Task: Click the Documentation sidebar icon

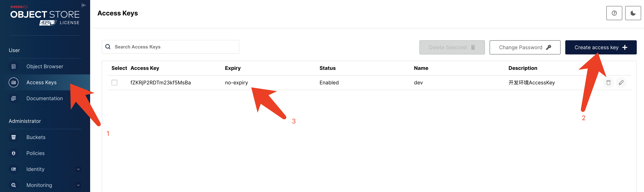Action: (14, 98)
